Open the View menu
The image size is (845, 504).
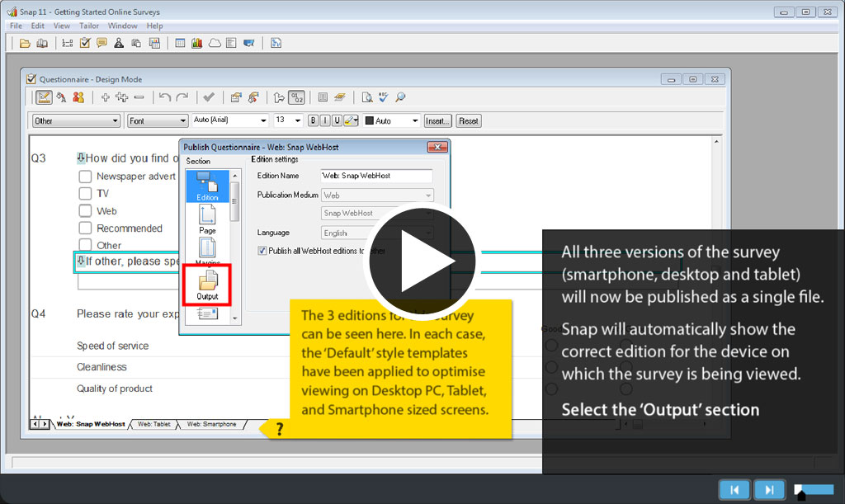tap(61, 26)
